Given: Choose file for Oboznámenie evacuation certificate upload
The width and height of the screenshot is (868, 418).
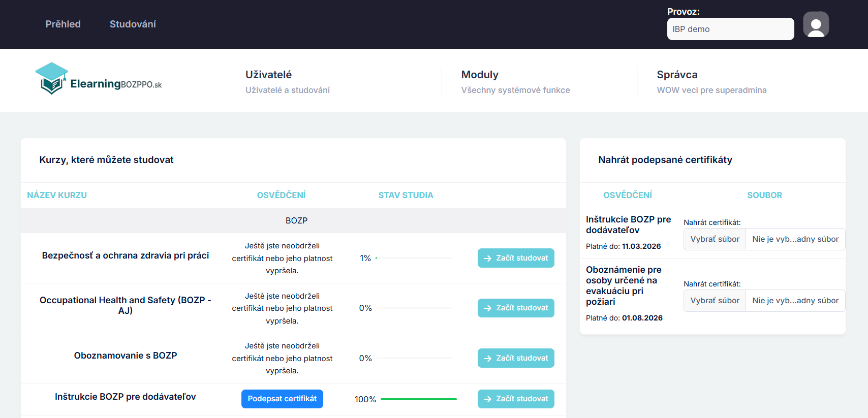Looking at the screenshot, I should click(x=715, y=301).
